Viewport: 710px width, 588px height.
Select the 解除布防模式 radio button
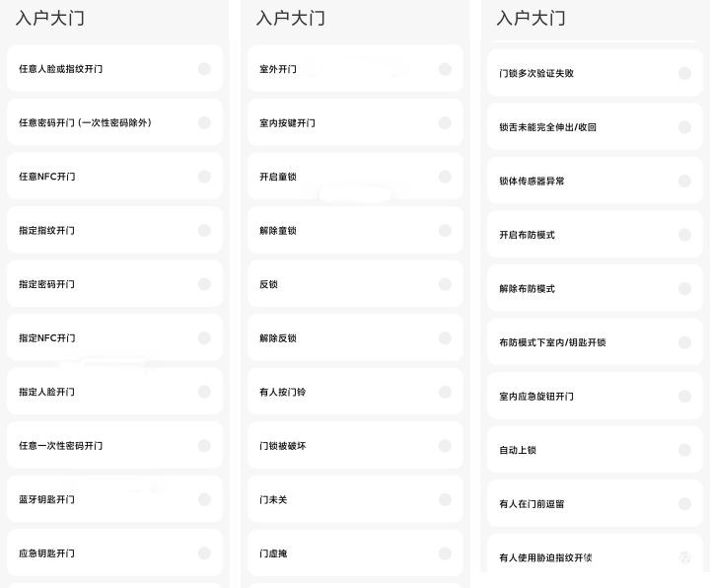[x=684, y=288]
